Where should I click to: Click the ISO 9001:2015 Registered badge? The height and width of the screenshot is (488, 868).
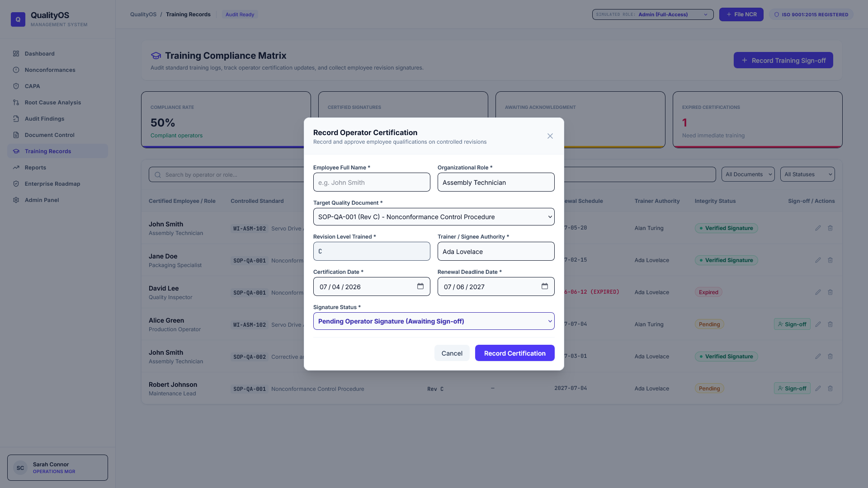pyautogui.click(x=811, y=14)
